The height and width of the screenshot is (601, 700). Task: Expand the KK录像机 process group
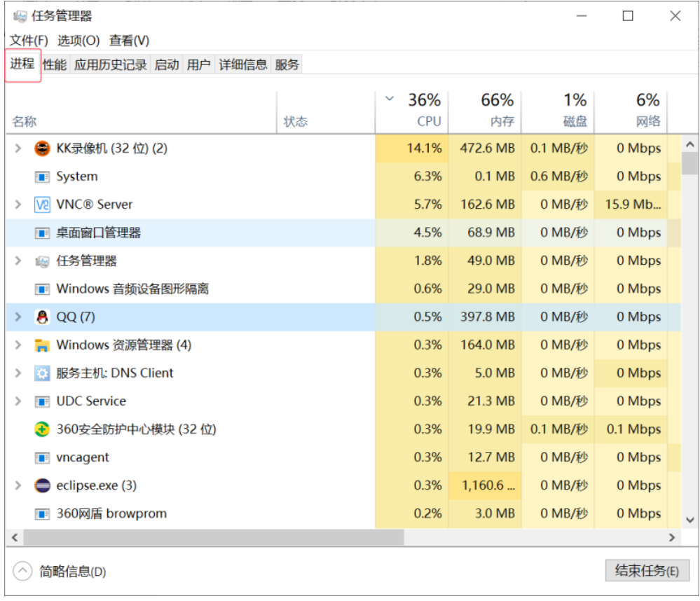tap(18, 148)
